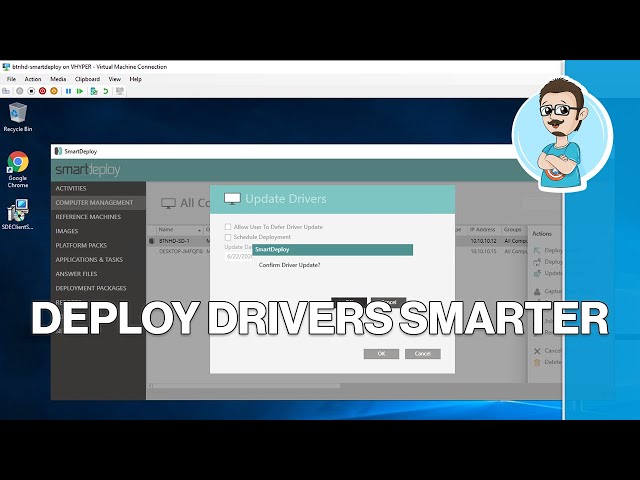The height and width of the screenshot is (480, 640).
Task: Click the Update Date field showing 6/22
Action: tap(239, 257)
